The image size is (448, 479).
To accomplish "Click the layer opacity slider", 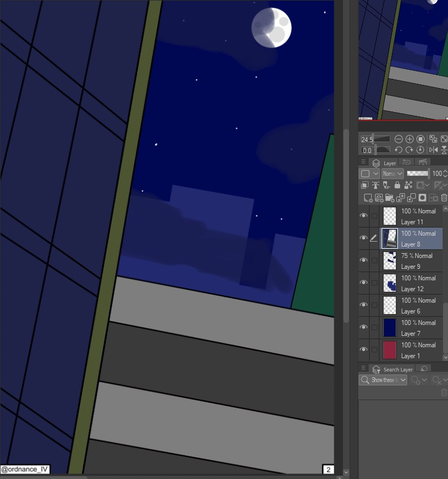I will coord(418,173).
